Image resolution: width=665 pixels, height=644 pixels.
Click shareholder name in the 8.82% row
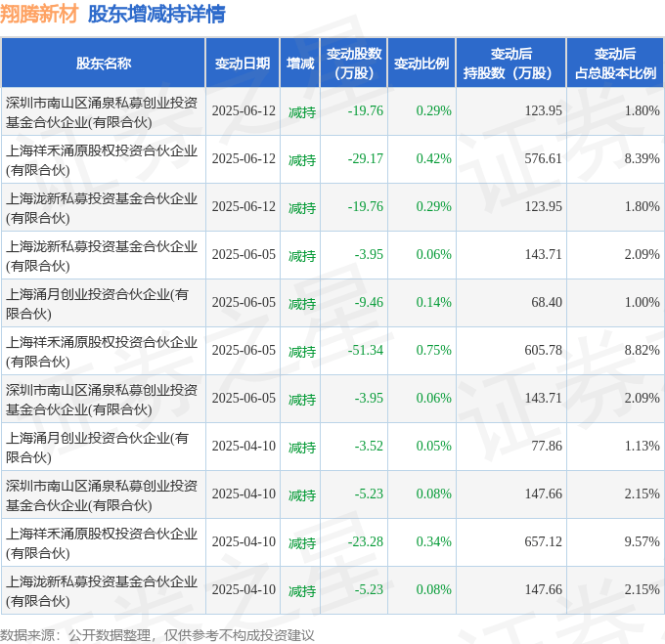[102, 352]
